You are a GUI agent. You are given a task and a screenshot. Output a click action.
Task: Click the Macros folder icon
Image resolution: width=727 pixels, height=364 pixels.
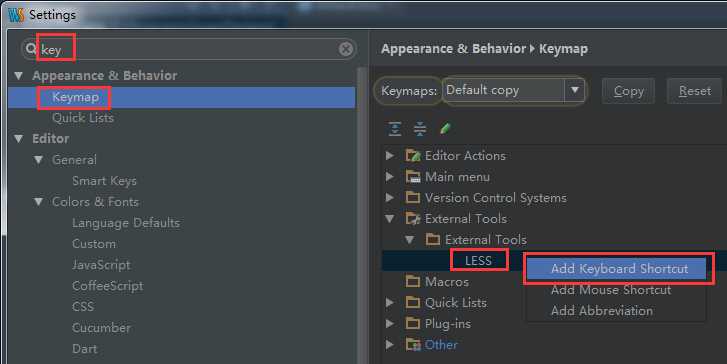pyautogui.click(x=413, y=281)
